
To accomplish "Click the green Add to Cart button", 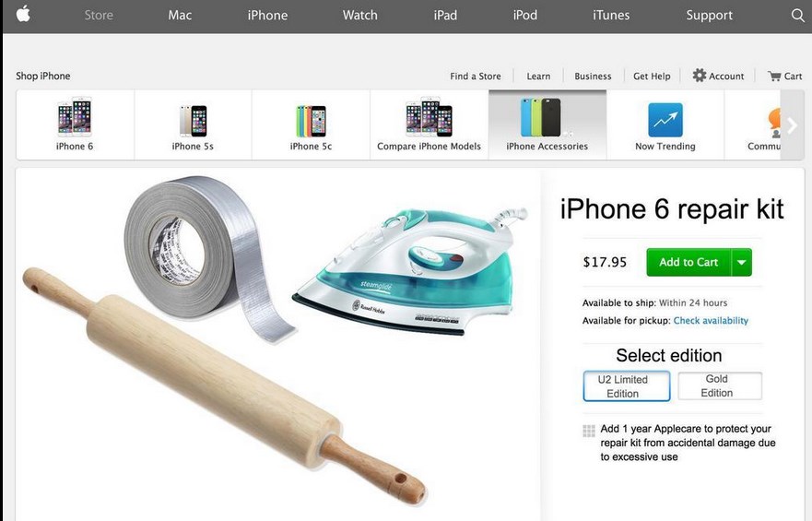I will [688, 262].
